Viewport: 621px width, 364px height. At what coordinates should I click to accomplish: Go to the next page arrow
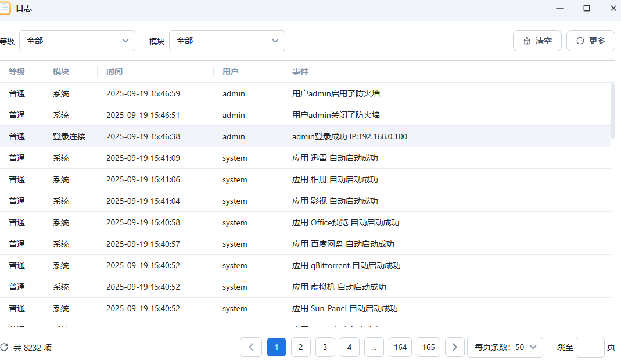455,347
